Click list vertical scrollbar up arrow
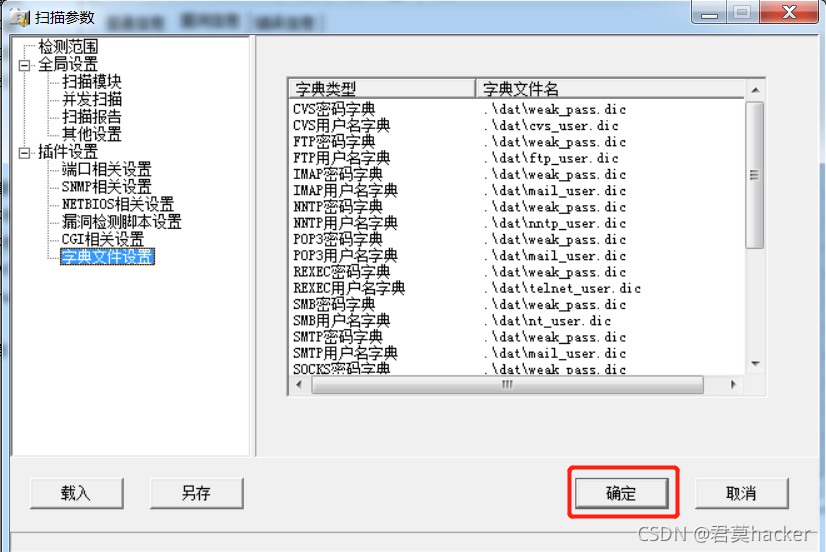The image size is (826, 552). click(x=755, y=90)
